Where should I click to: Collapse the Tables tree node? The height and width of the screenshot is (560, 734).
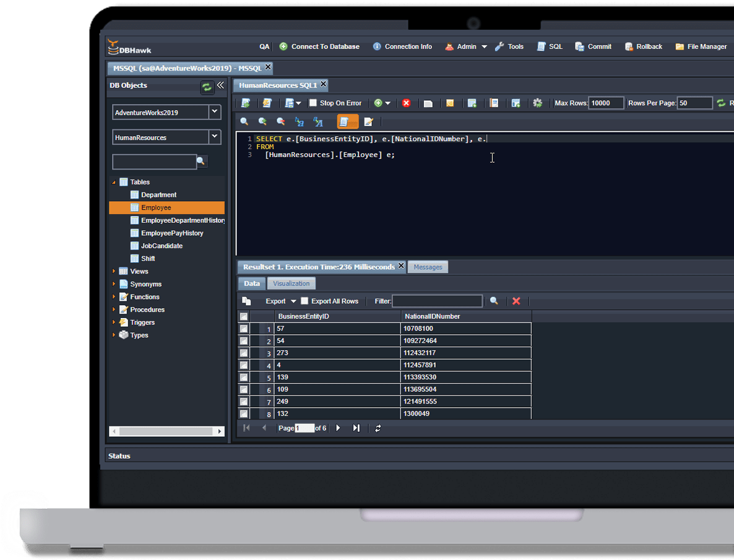pyautogui.click(x=114, y=182)
